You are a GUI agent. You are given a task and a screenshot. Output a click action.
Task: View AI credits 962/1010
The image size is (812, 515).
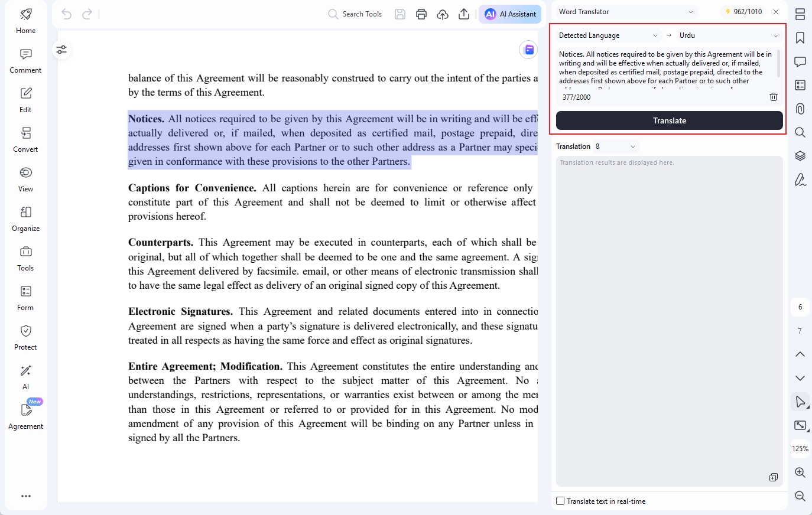(x=743, y=12)
